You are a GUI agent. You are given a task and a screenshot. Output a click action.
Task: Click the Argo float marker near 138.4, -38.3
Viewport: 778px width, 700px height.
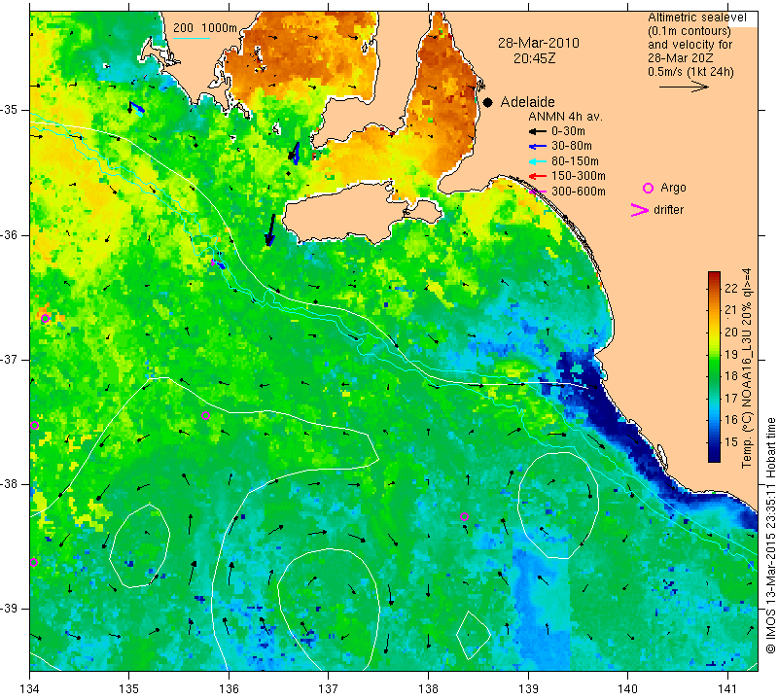click(464, 516)
